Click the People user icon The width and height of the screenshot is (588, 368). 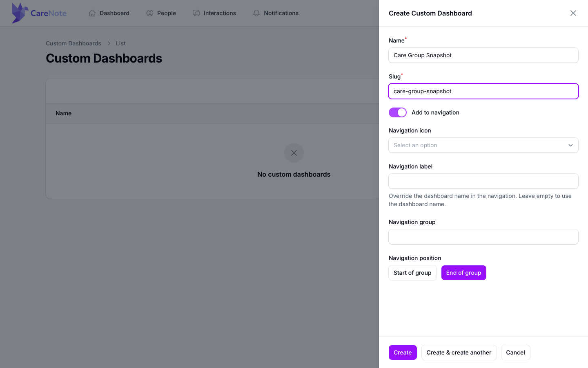point(150,13)
